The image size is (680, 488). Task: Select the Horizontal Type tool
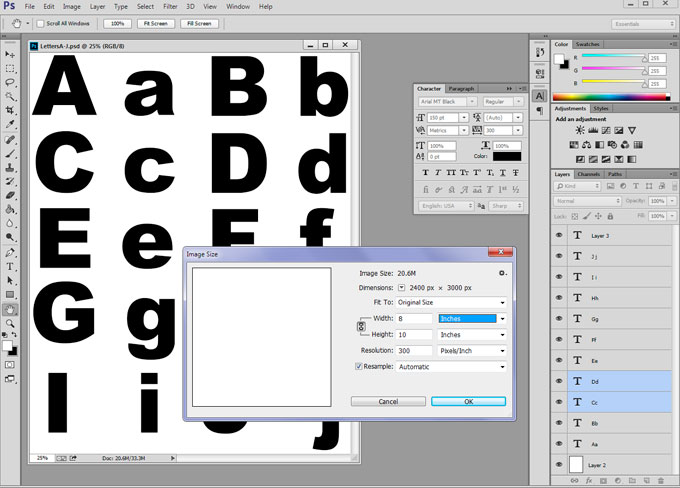[x=10, y=266]
